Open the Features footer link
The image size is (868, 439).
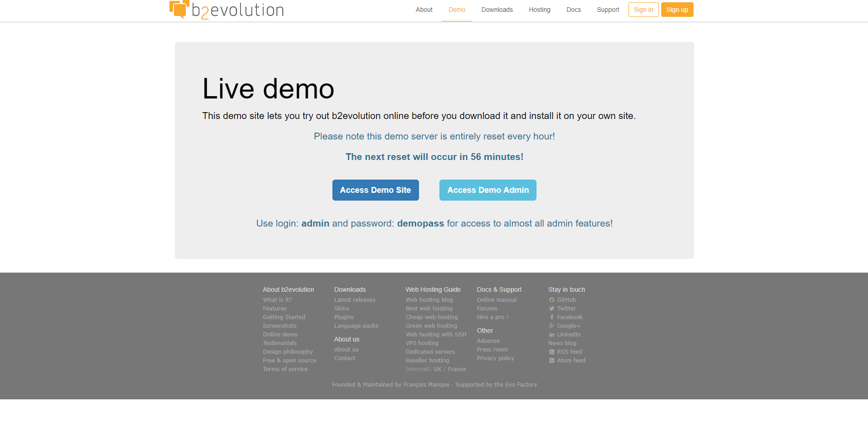click(x=275, y=309)
